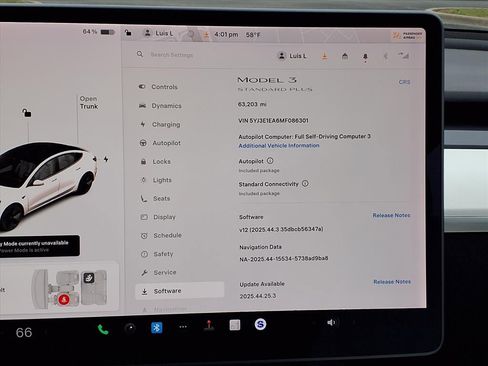Tap the notification bell icon
This screenshot has width=488, height=366.
pyautogui.click(x=365, y=57)
